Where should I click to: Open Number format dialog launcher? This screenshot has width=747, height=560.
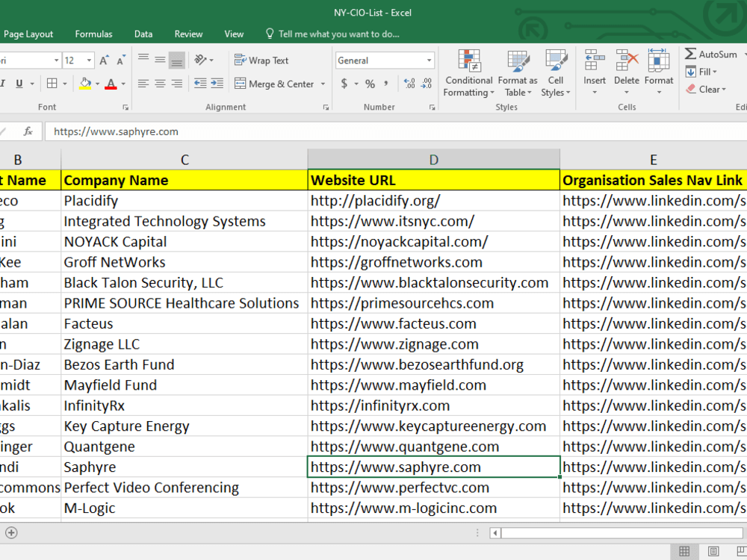click(x=432, y=108)
